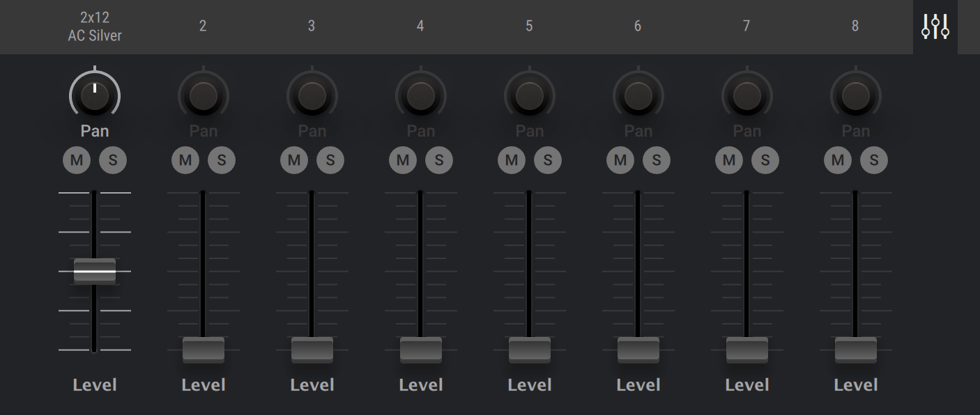Click the Pan knob on channel 6

click(638, 97)
